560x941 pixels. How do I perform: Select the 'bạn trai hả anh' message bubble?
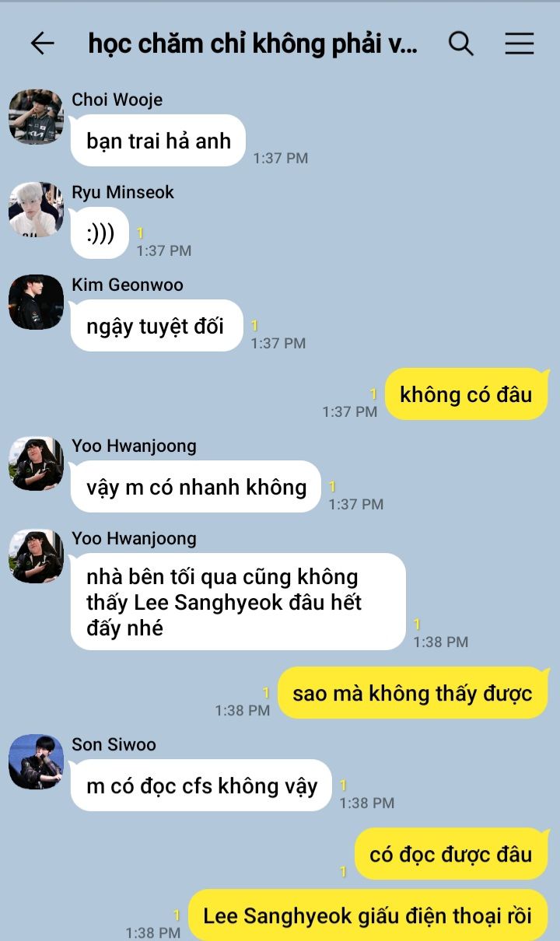click(159, 141)
